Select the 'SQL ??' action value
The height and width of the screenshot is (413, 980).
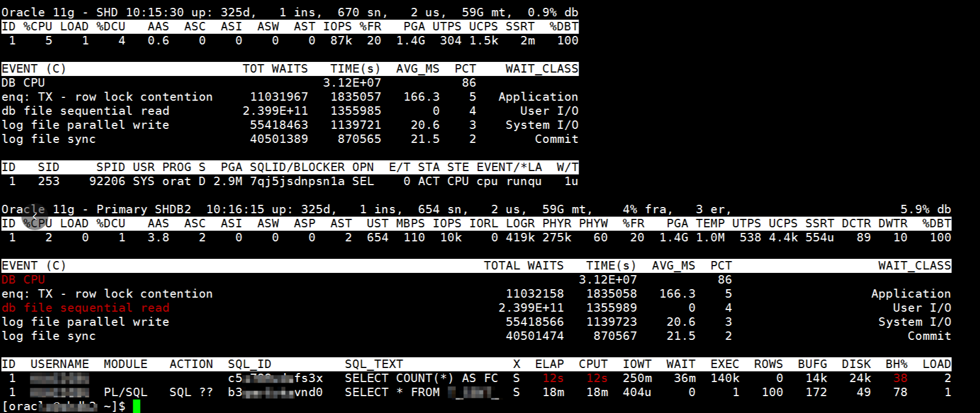(191, 392)
